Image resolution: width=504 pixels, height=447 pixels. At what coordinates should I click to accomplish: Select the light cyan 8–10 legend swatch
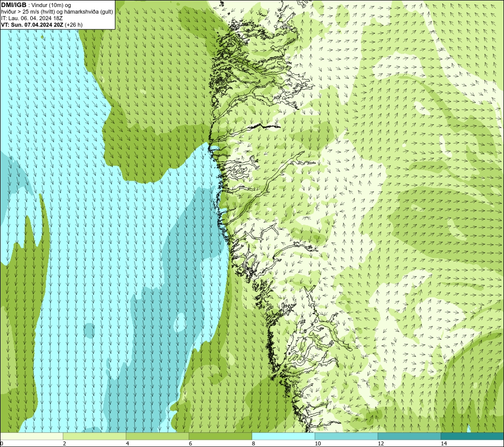[283, 436]
